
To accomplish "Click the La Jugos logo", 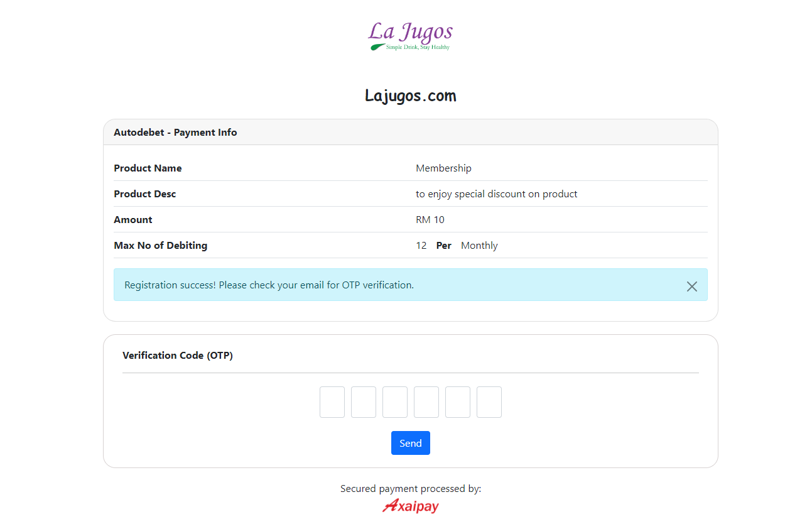I will pos(410,36).
